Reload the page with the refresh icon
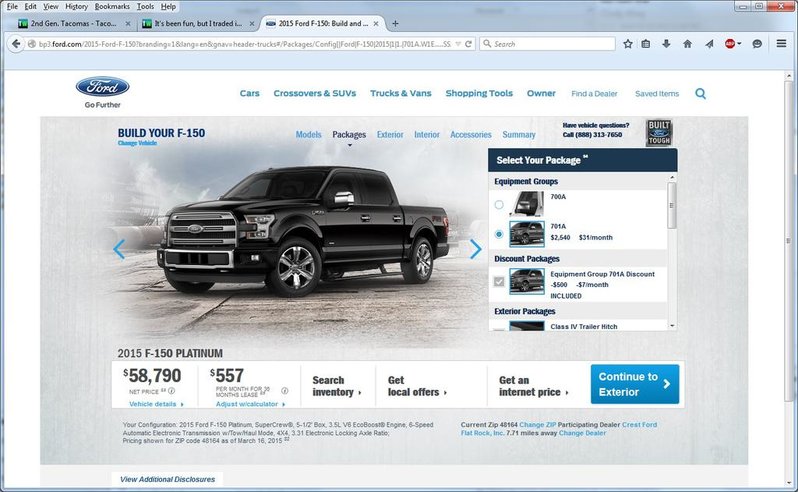Screen dimensions: 798x492 (468, 44)
